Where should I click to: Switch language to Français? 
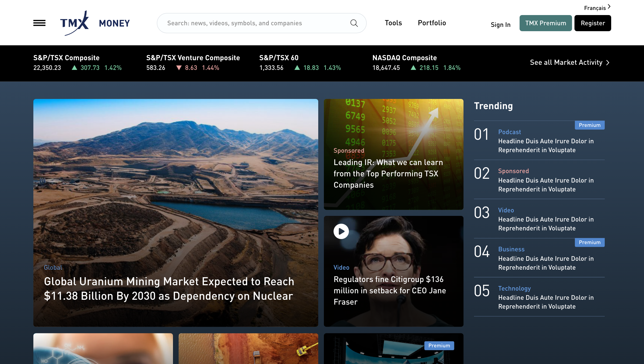tap(595, 8)
